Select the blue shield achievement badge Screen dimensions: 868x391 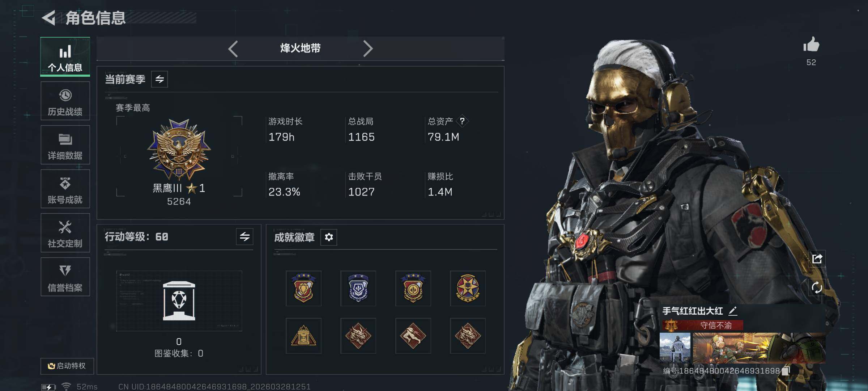[358, 288]
